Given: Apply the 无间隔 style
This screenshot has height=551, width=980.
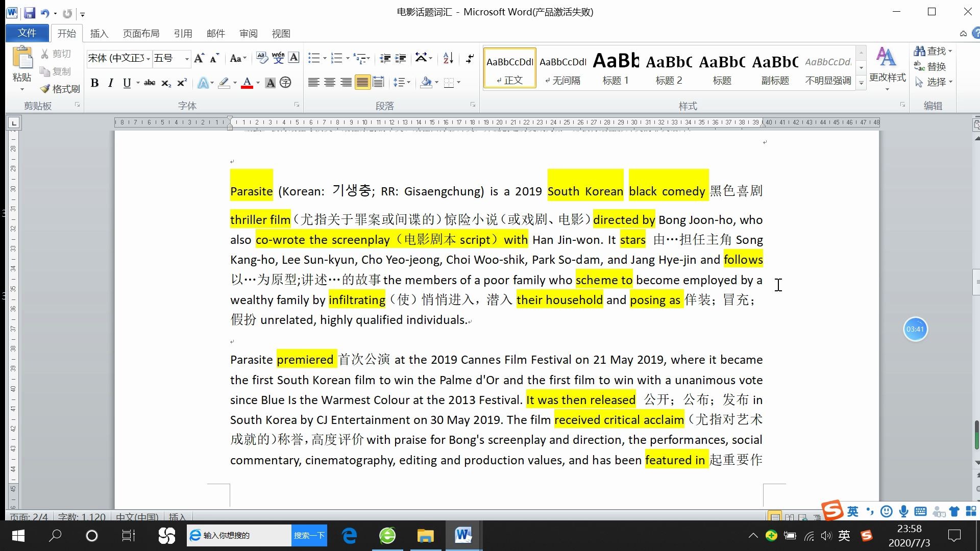Looking at the screenshot, I should [x=562, y=68].
